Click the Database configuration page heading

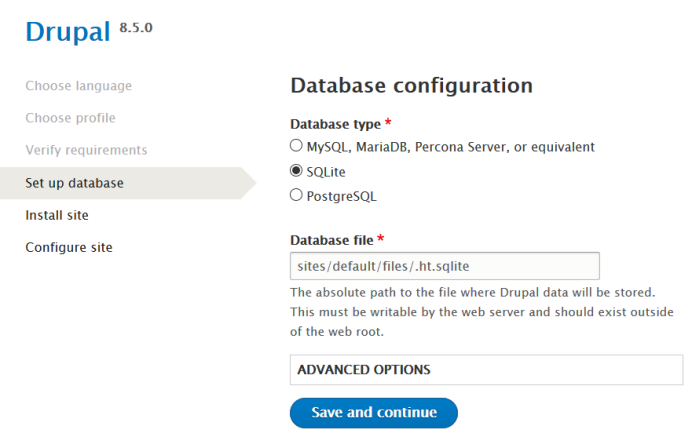tap(411, 86)
